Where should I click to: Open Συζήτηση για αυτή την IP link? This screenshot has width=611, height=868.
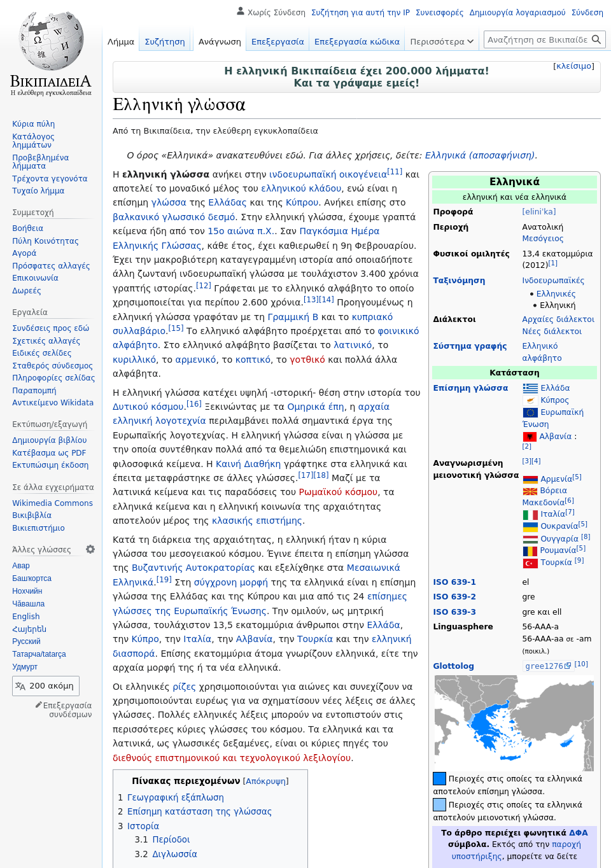[x=361, y=12]
